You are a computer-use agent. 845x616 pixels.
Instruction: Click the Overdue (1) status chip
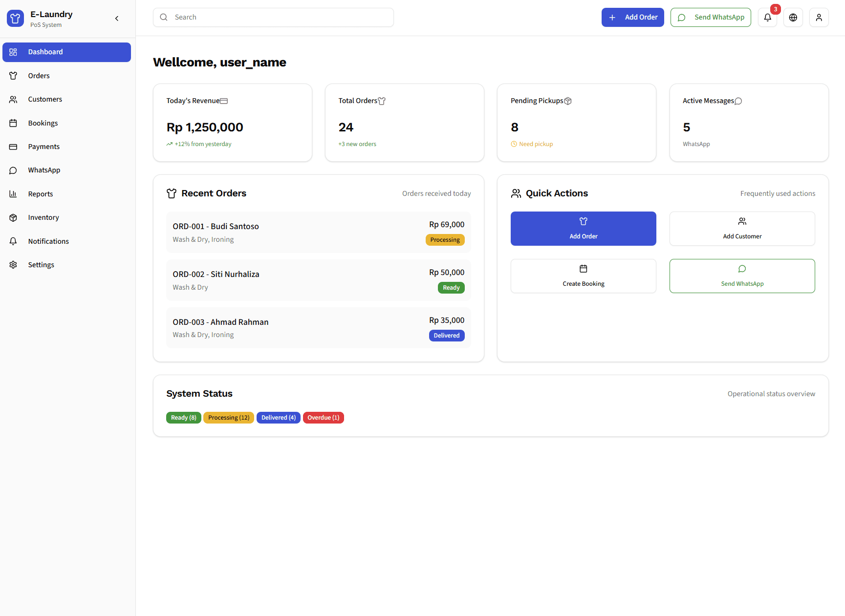(324, 418)
